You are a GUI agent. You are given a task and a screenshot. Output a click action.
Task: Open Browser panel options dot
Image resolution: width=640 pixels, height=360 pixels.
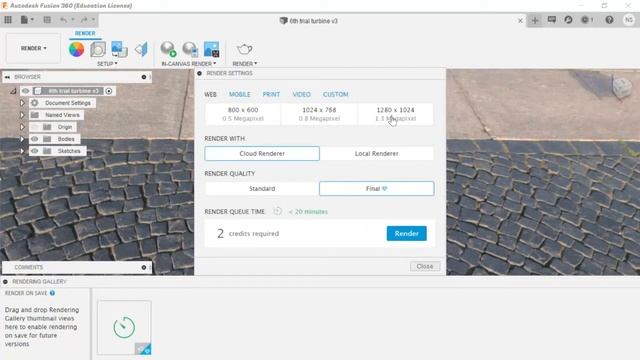coord(144,77)
